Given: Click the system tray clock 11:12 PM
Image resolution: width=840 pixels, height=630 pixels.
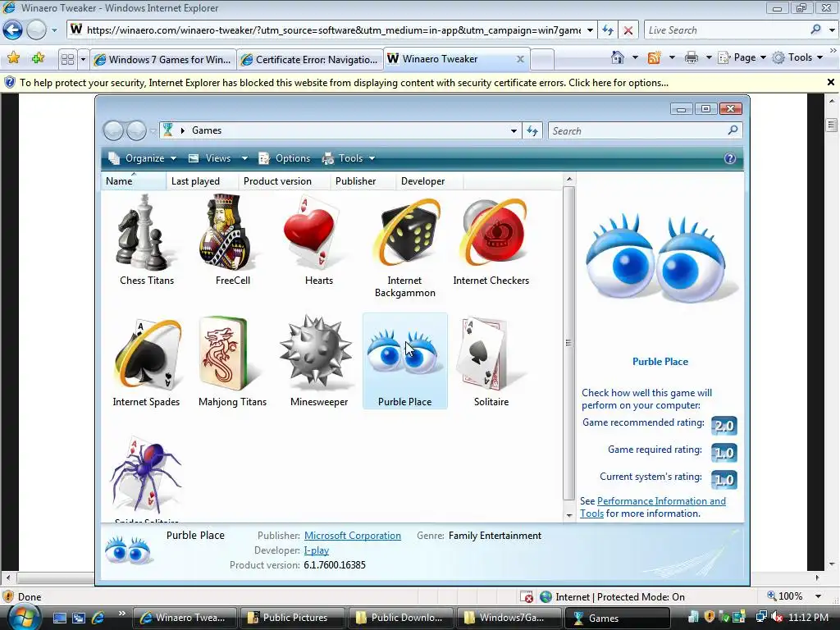Looking at the screenshot, I should pos(808,618).
